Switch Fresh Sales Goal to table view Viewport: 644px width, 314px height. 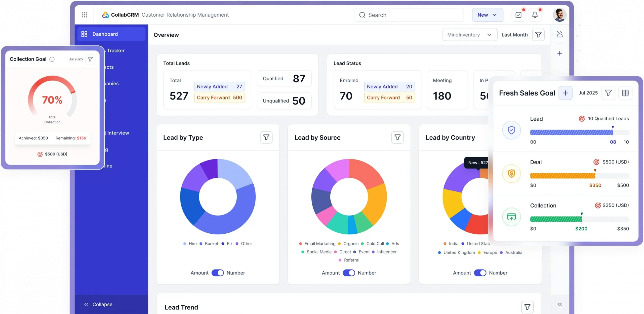tap(625, 93)
